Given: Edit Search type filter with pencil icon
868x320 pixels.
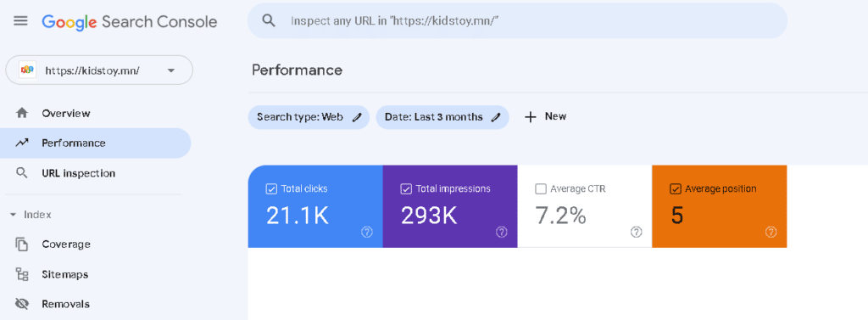Looking at the screenshot, I should click(x=357, y=117).
